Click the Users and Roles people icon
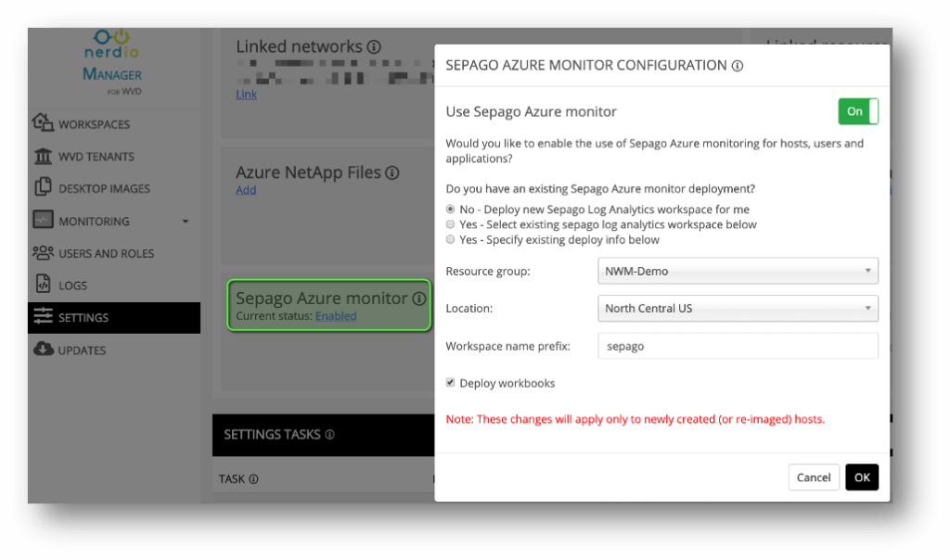950x560 pixels. tap(43, 252)
